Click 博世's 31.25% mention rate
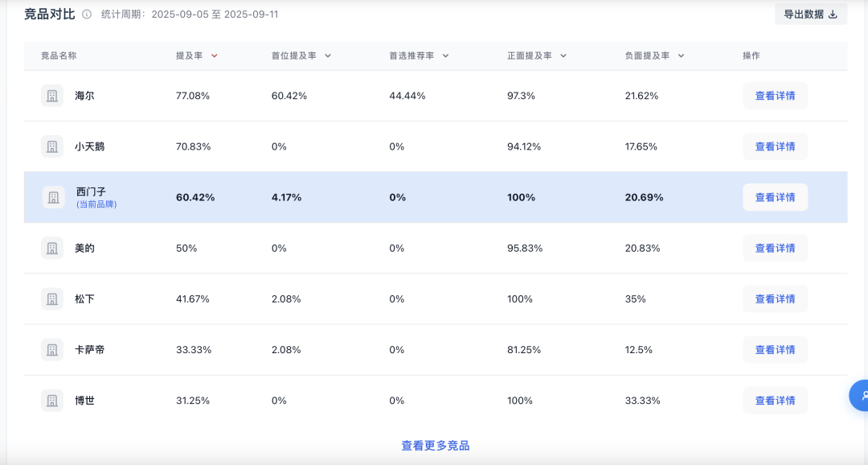The width and height of the screenshot is (868, 465). pos(193,401)
